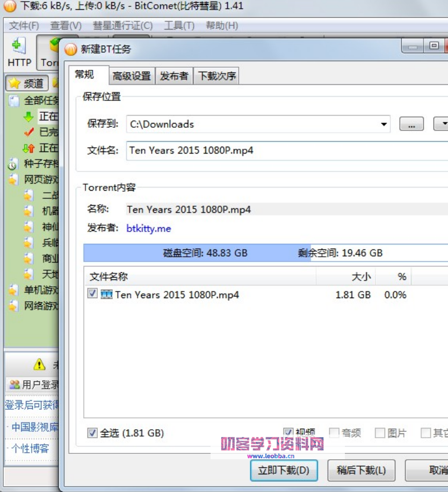Click the 立即下载(D) button

(x=284, y=471)
